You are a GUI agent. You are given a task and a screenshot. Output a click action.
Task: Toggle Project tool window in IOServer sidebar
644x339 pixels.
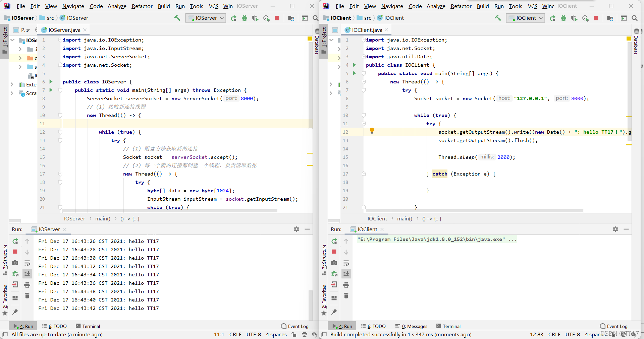(x=5, y=41)
